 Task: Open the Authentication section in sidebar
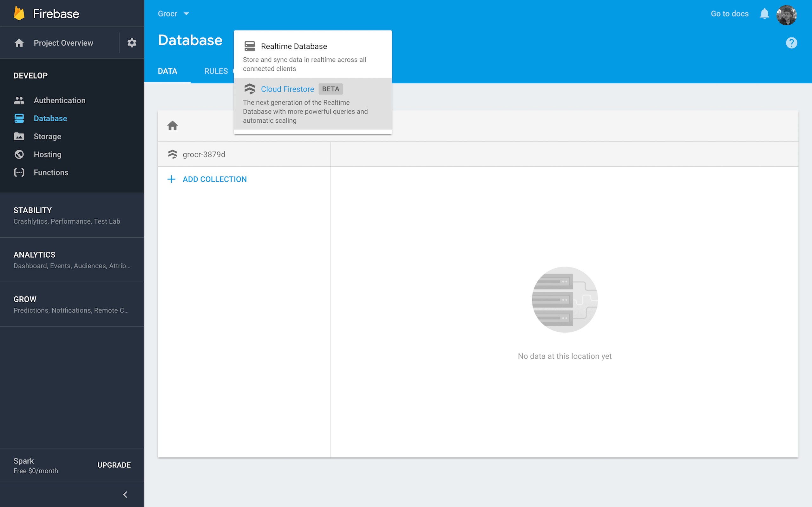tap(59, 100)
